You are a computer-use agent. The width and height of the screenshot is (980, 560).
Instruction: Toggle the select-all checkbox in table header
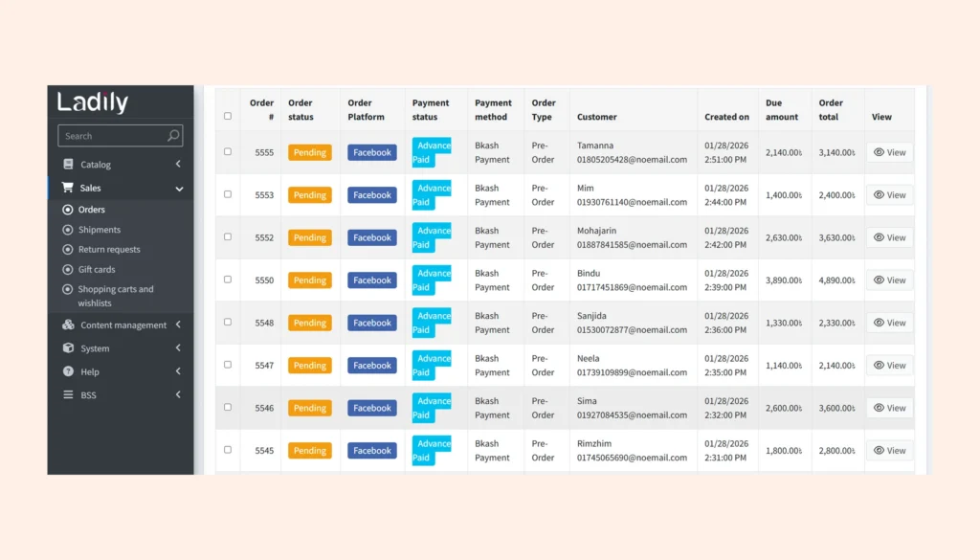(x=228, y=116)
